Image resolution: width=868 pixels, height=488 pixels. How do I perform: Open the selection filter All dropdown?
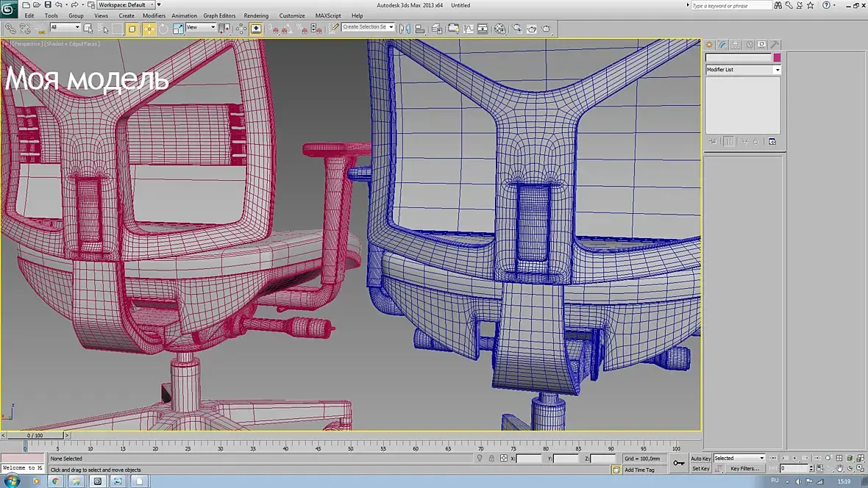point(65,27)
